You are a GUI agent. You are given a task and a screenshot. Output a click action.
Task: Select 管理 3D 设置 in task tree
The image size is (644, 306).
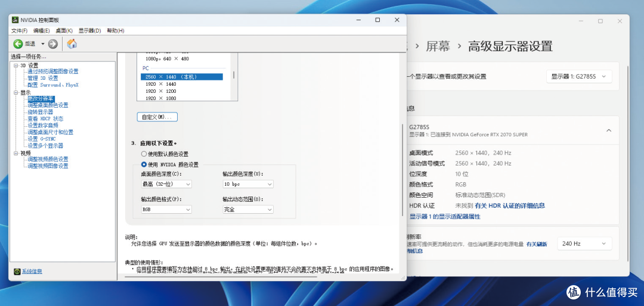(x=43, y=78)
